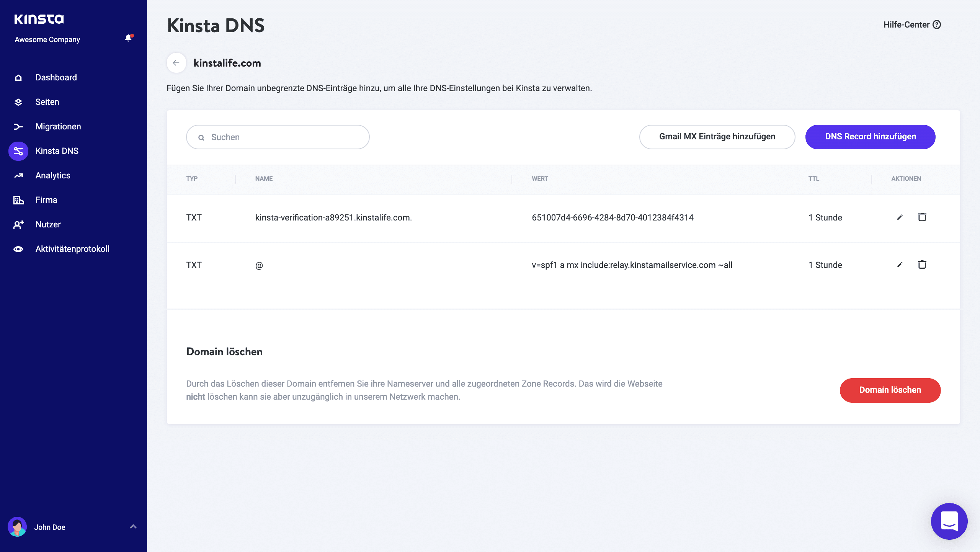Click Gmail MX Einträge hinzufügen button

point(717,137)
